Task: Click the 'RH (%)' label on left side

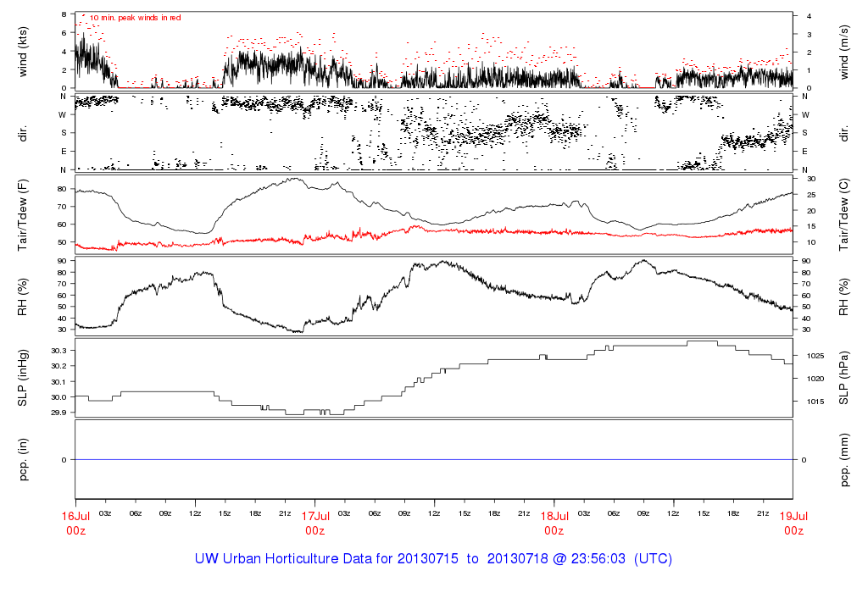Action: click(22, 297)
